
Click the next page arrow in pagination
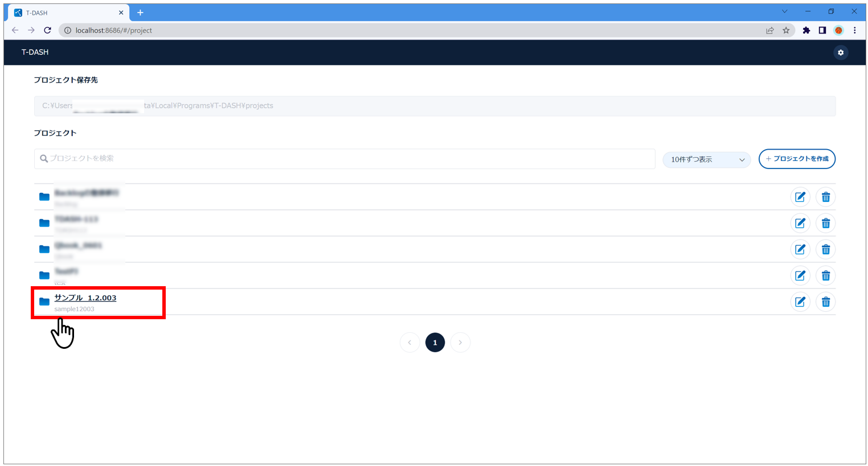coord(460,343)
